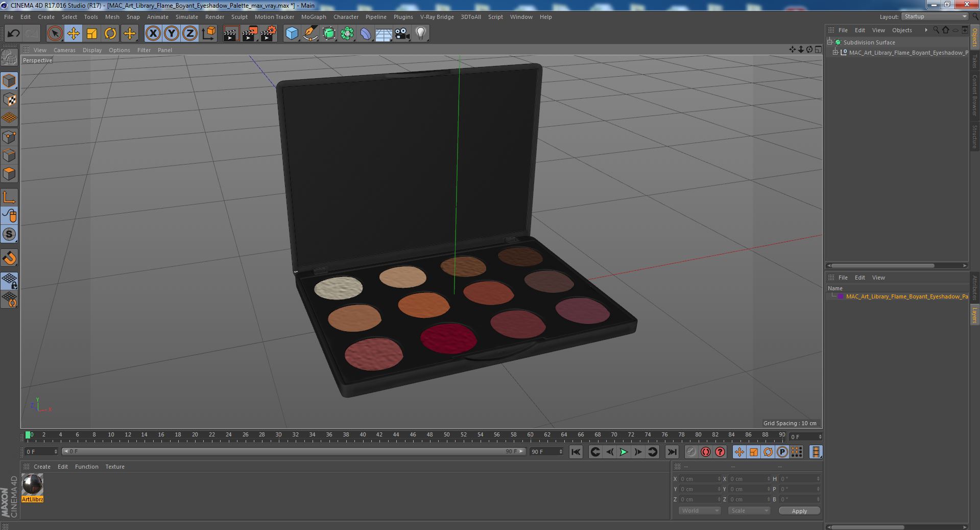Open viewport Display menu

coord(92,50)
